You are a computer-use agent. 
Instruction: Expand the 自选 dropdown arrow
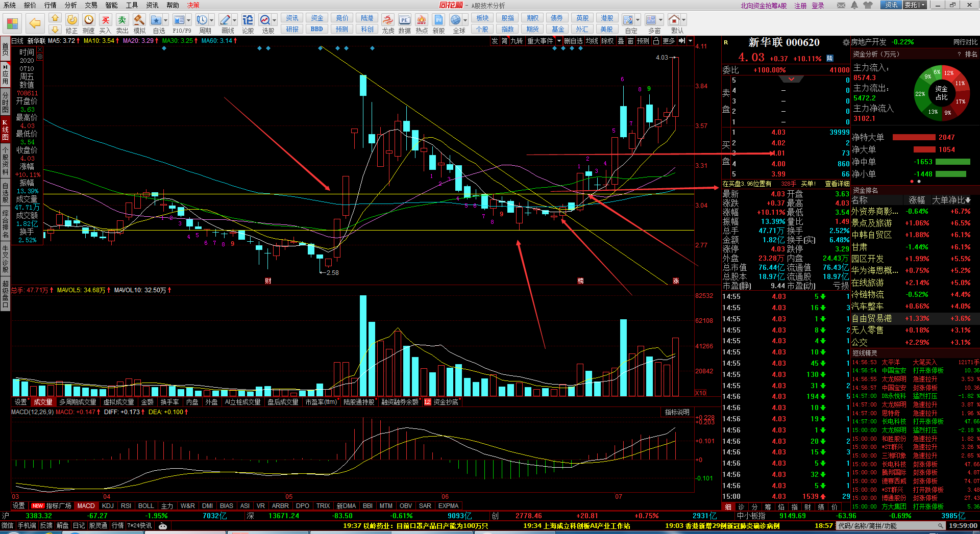coord(166,20)
